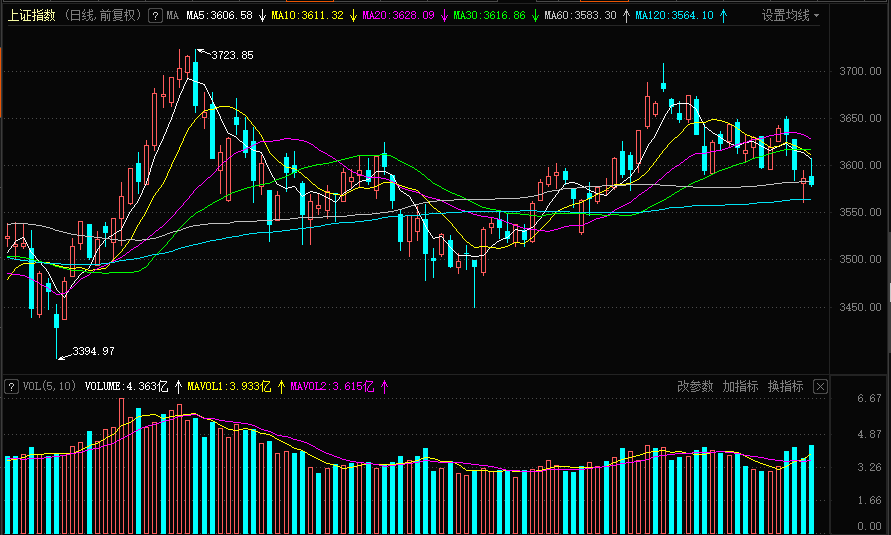Click the 日线,前复权 period label
891x535 pixels.
[x=103, y=16]
